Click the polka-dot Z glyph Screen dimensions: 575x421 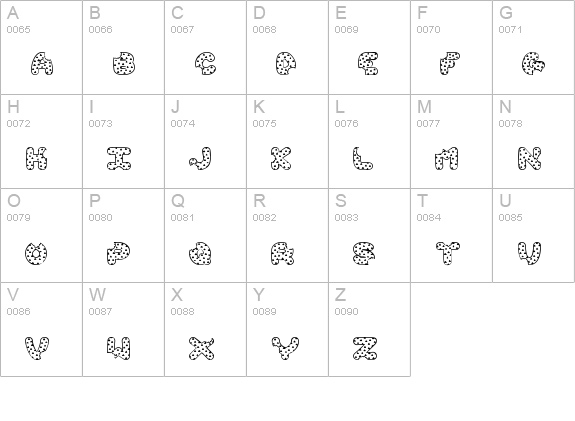[365, 348]
